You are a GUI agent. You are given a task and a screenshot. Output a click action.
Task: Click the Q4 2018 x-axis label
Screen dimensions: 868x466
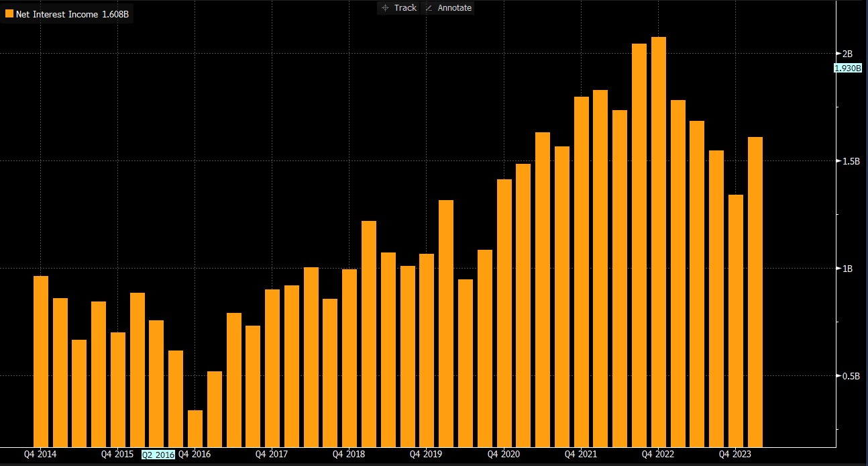click(x=348, y=455)
